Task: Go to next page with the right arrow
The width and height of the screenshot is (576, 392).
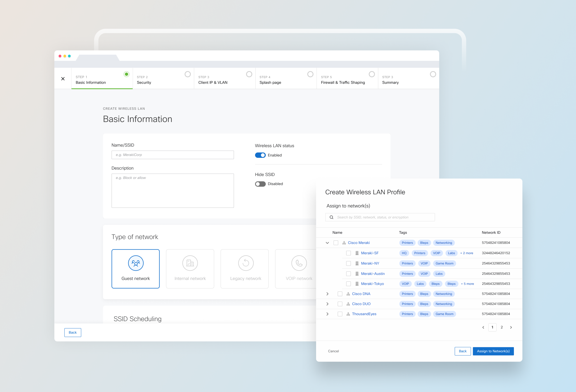Action: click(511, 327)
